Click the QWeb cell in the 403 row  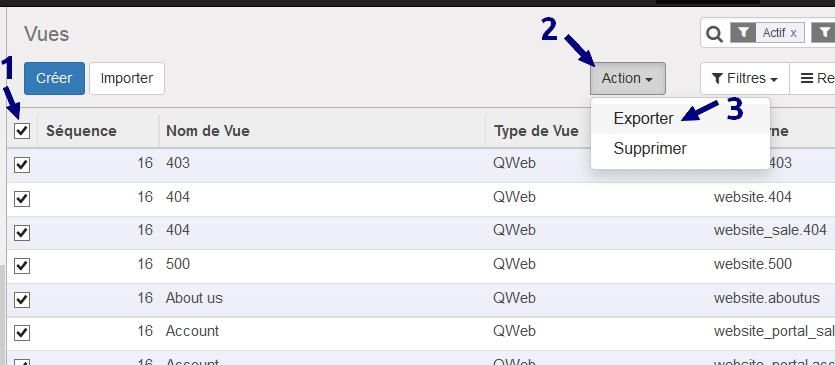(514, 163)
